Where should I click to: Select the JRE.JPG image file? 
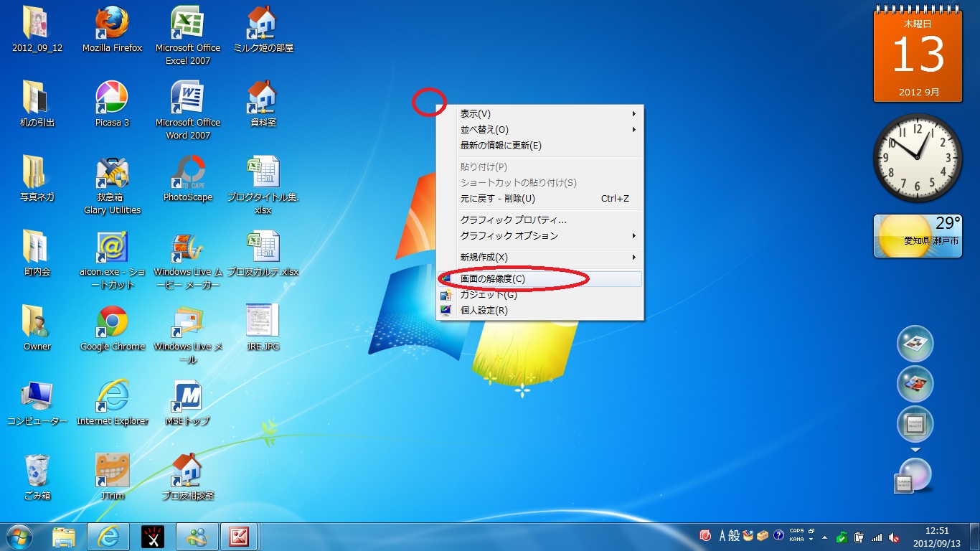point(263,329)
